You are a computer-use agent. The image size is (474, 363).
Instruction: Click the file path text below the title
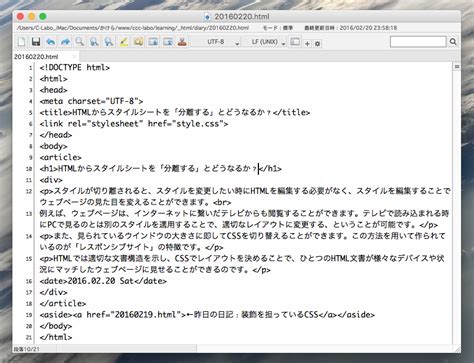[x=133, y=28]
